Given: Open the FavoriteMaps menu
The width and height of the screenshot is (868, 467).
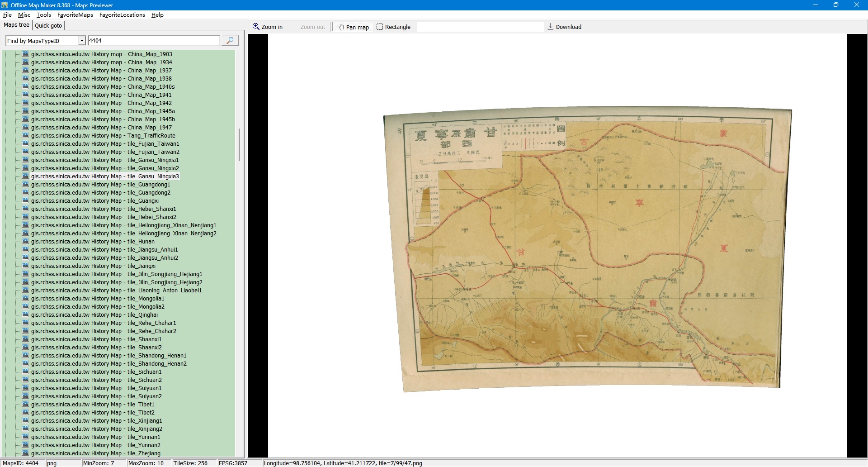Looking at the screenshot, I should point(75,15).
